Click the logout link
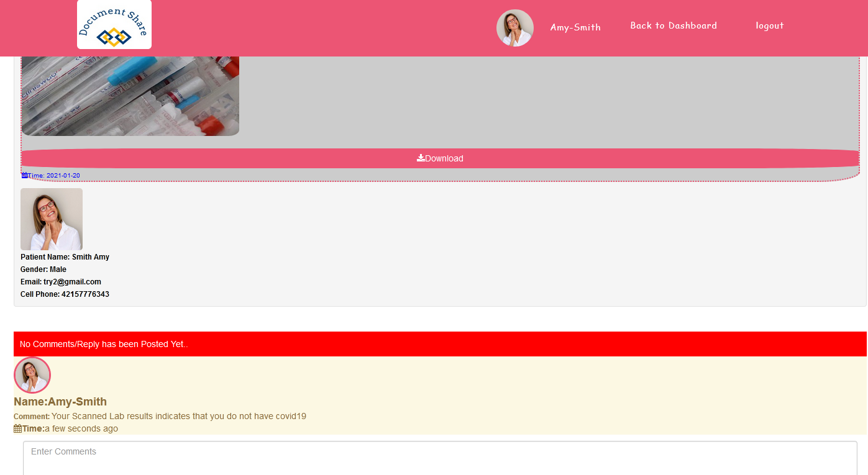 (x=770, y=25)
